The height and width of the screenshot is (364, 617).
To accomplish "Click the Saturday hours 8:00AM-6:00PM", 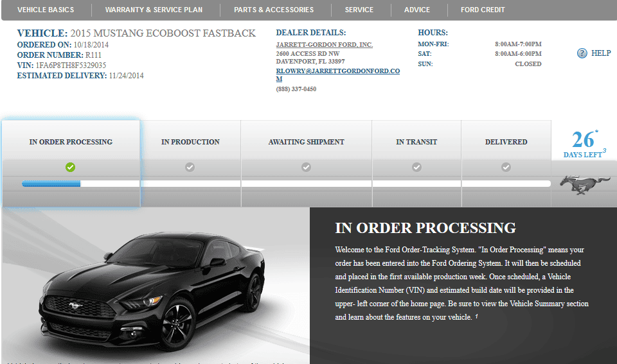I will pos(518,53).
